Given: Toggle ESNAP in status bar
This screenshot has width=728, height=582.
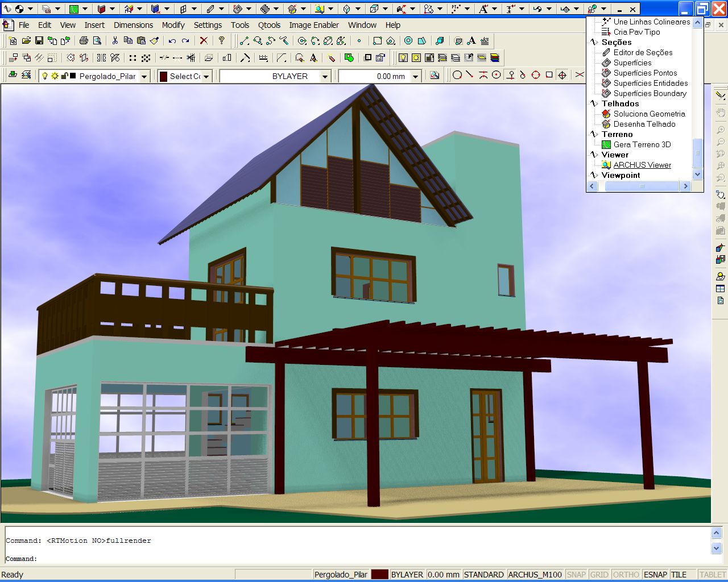Looking at the screenshot, I should click(x=655, y=575).
